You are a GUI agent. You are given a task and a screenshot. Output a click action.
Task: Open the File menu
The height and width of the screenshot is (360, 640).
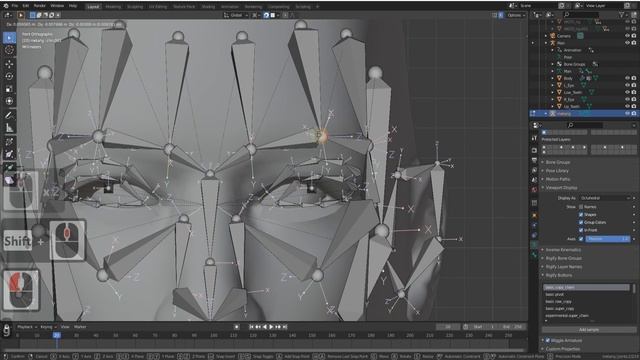pyautogui.click(x=15, y=6)
